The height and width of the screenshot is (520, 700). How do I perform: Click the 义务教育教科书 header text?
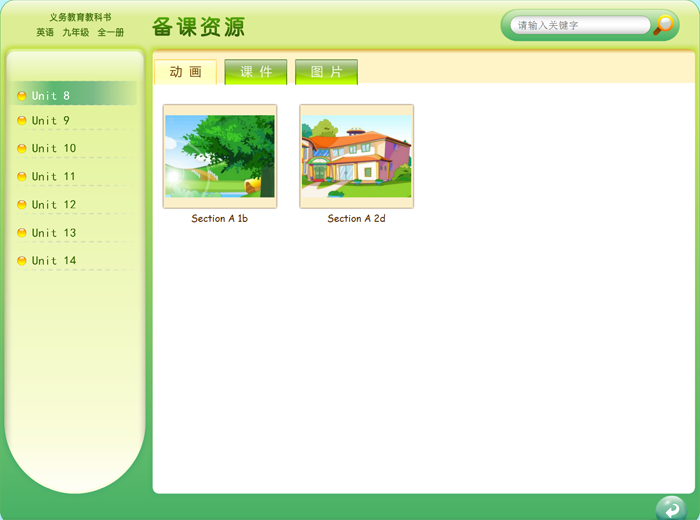tap(80, 17)
